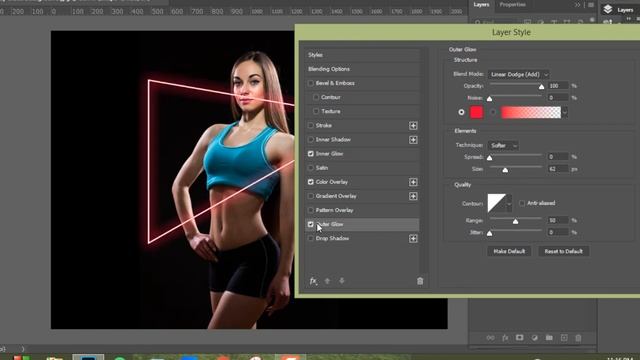Toggle the Outer Glow checkbox

311,224
